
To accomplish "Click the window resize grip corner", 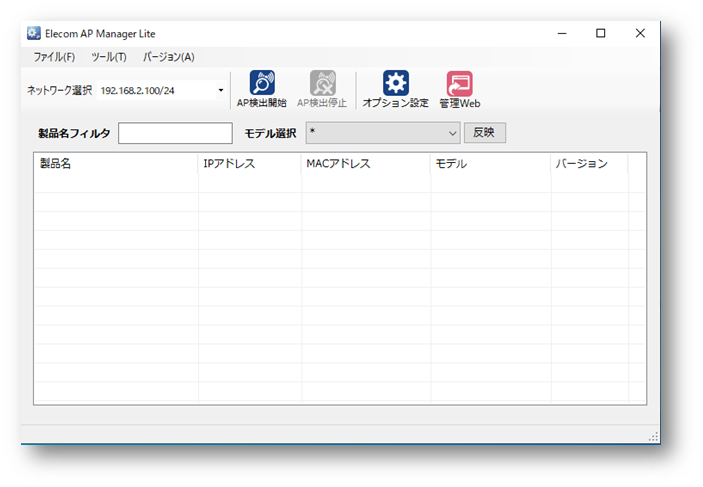I will pyautogui.click(x=654, y=437).
